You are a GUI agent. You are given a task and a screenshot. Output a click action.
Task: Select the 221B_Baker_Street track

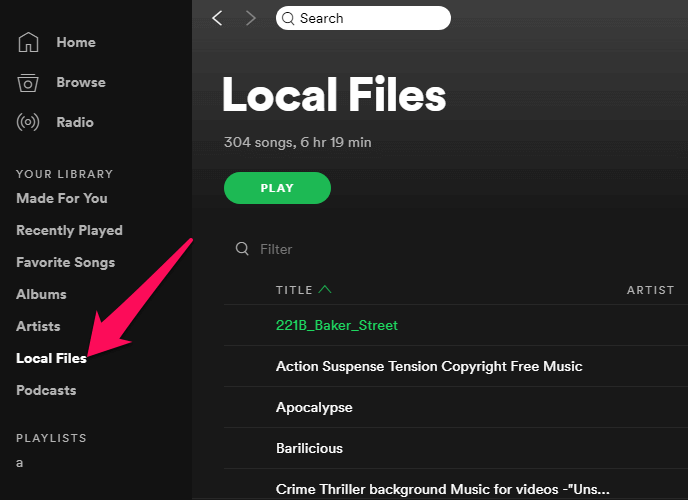tap(337, 325)
